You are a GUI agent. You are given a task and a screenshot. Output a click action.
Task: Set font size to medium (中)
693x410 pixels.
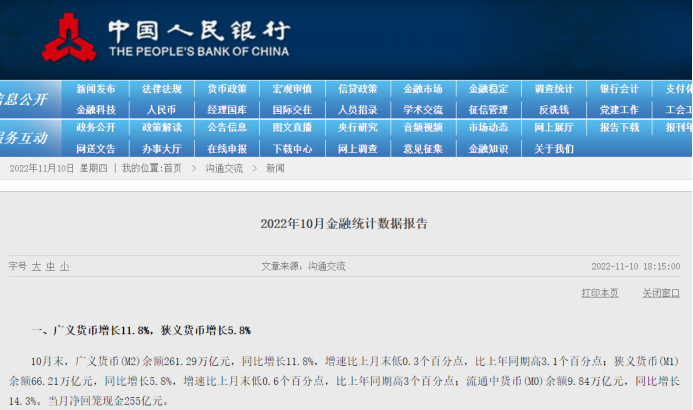[50, 267]
